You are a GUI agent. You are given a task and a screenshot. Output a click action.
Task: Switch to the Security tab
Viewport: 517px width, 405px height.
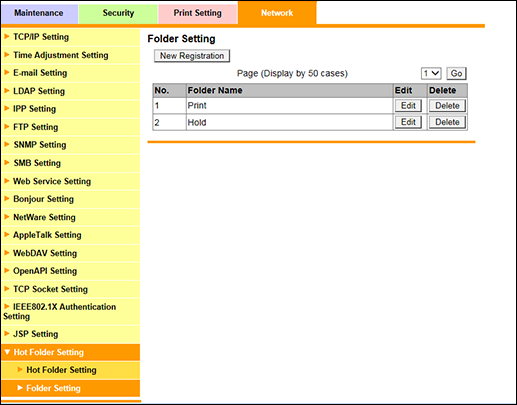[118, 13]
